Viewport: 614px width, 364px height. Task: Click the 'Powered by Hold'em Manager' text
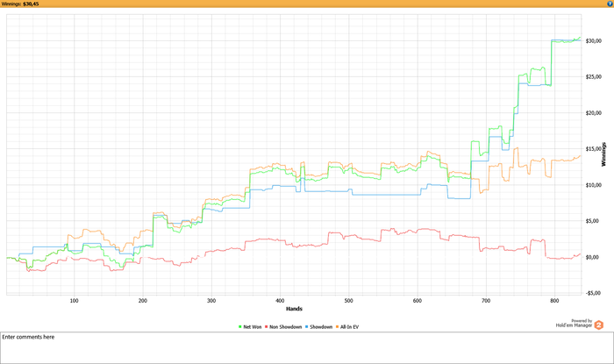click(x=574, y=323)
